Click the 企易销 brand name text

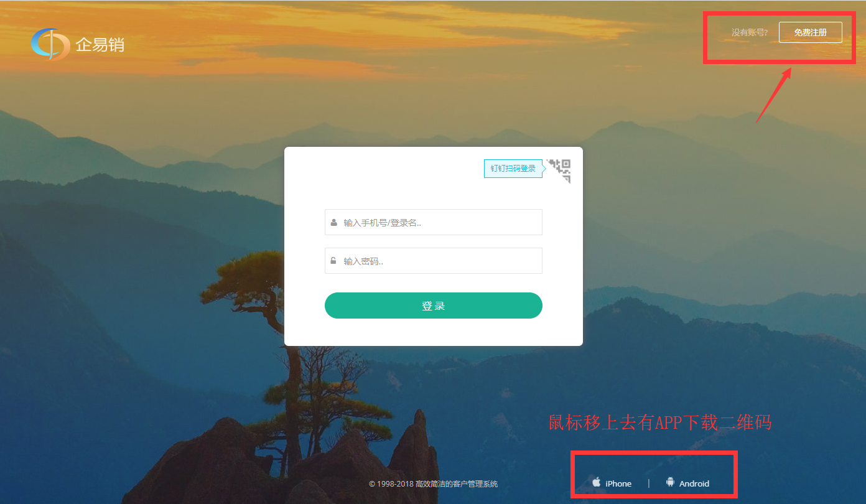(x=100, y=45)
